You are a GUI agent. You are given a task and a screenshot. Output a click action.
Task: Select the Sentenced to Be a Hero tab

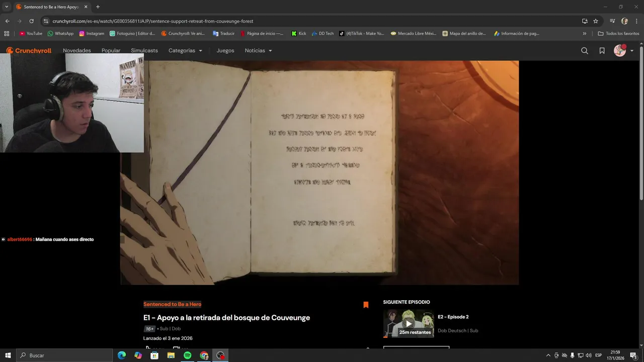[52, 7]
